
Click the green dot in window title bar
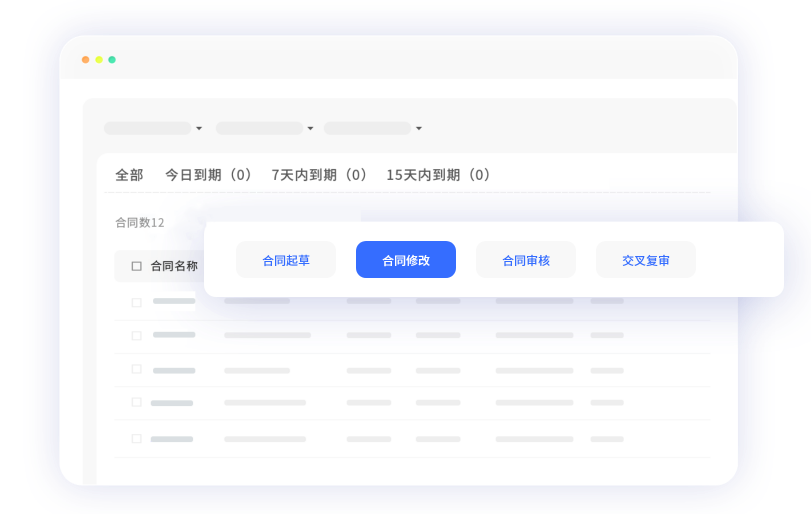click(x=112, y=60)
